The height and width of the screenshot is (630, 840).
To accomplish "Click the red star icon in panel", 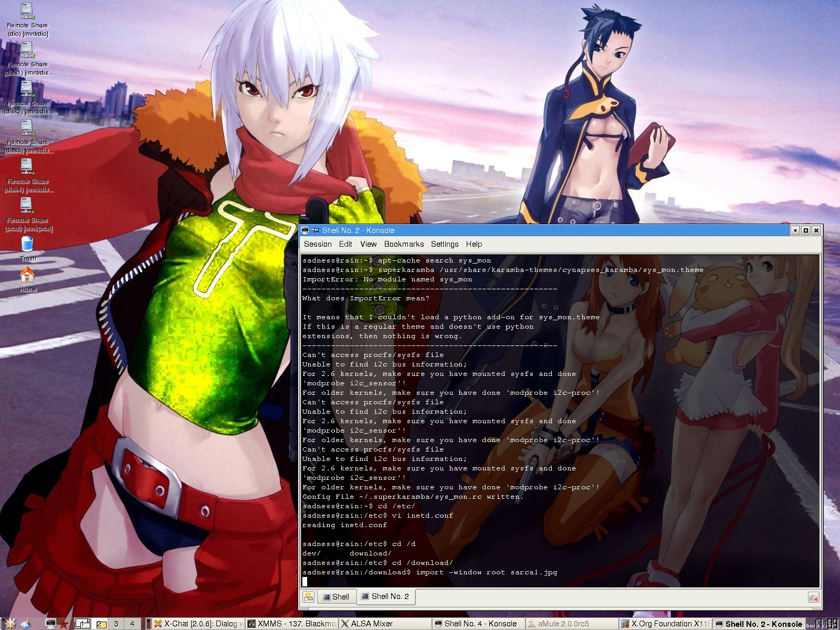I will [x=64, y=624].
